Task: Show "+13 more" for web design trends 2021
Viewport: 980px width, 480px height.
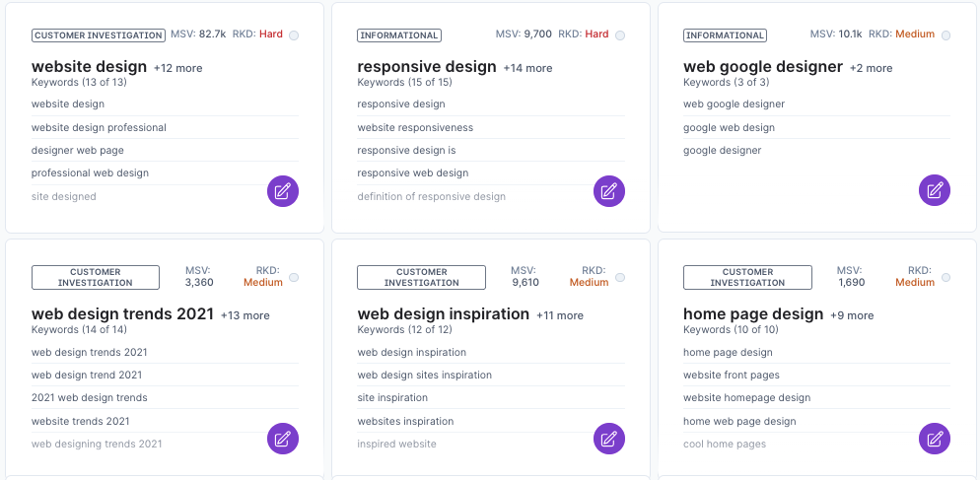Action: click(245, 315)
